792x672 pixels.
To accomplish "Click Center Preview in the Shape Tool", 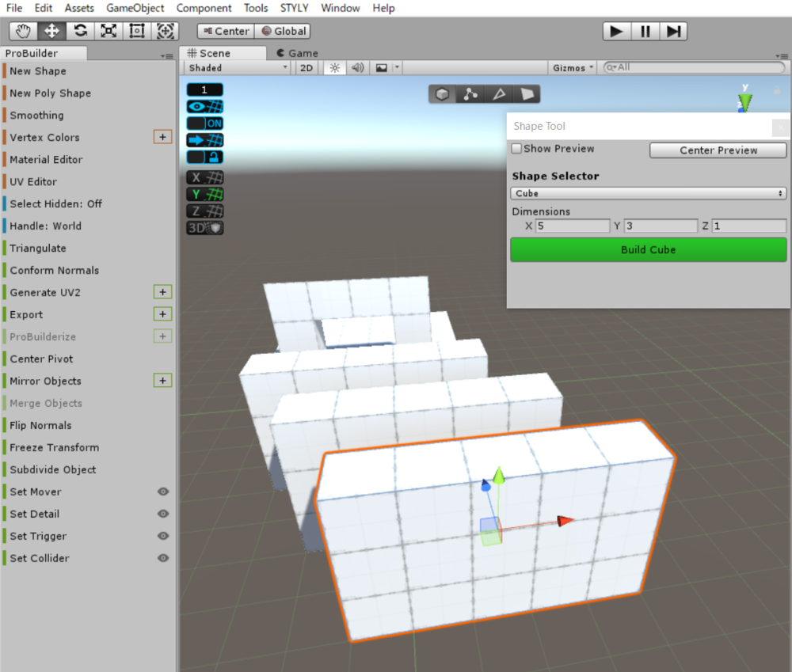I will tap(718, 150).
